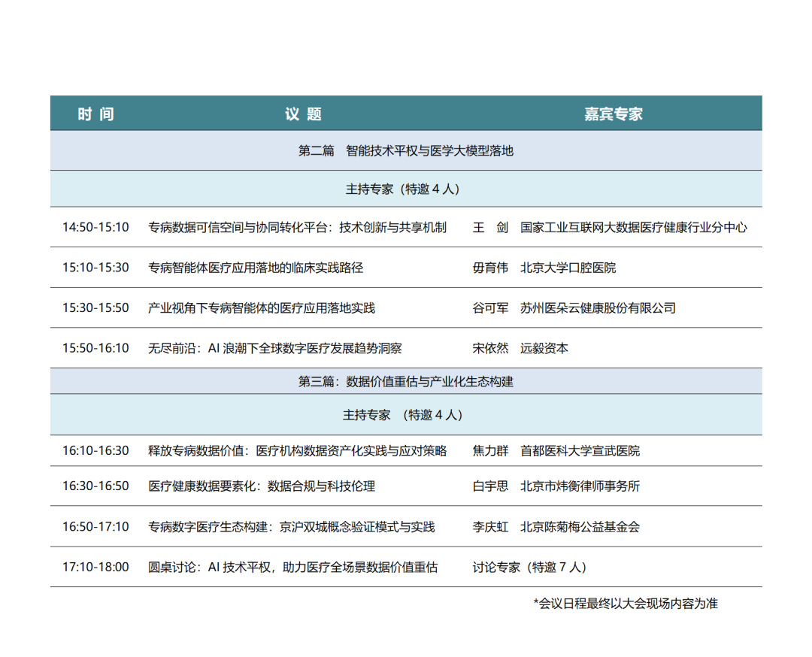Image resolution: width=812 pixels, height=657 pixels.
Task: Click affiliation 首都医科大学宣武医院
Action: tap(580, 451)
